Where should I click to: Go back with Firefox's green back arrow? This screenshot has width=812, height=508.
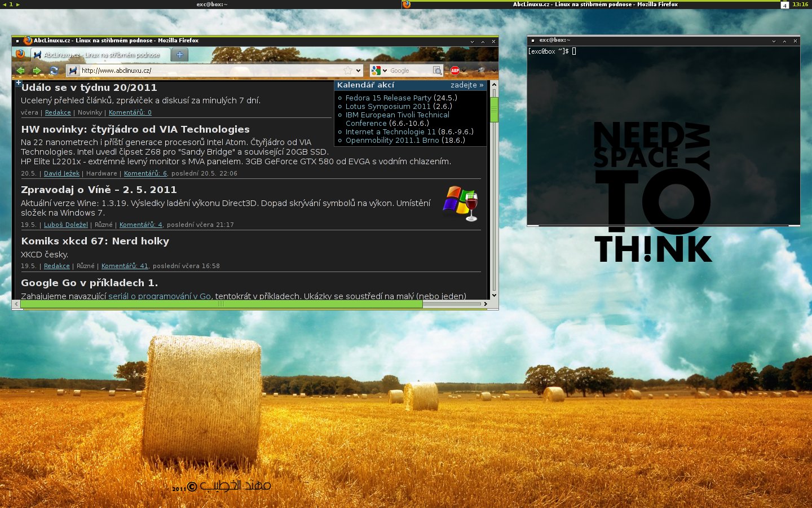coord(21,71)
